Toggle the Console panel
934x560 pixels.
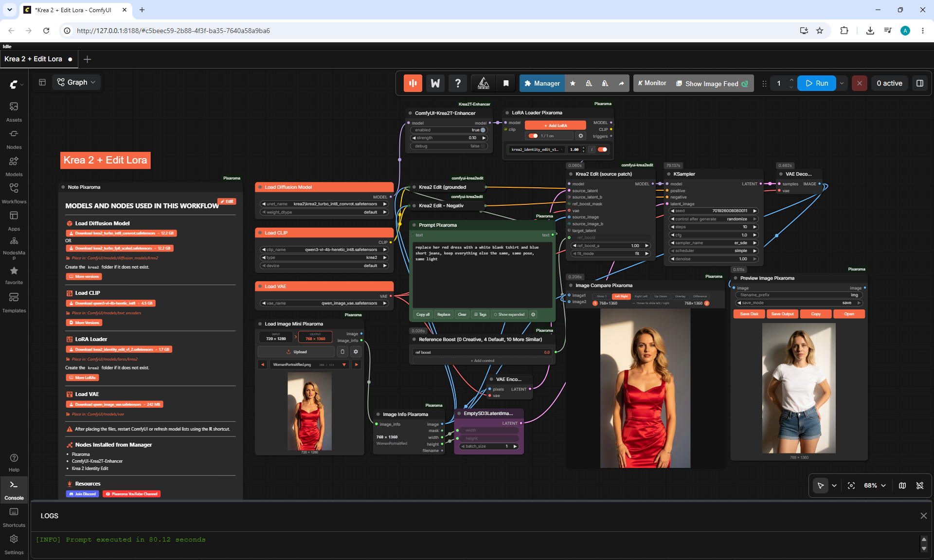click(x=14, y=490)
